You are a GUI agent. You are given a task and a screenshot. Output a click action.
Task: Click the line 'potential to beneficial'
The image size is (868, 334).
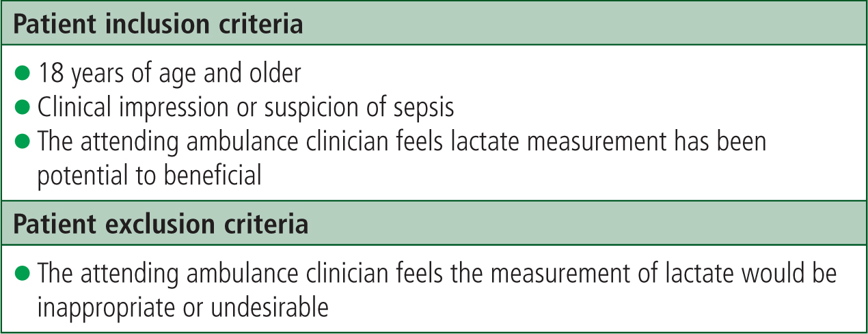pyautogui.click(x=150, y=174)
